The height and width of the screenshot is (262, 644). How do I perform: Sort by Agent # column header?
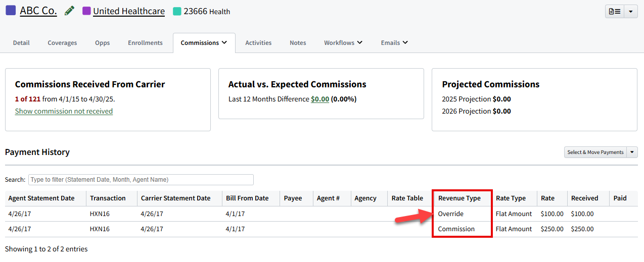(332, 198)
